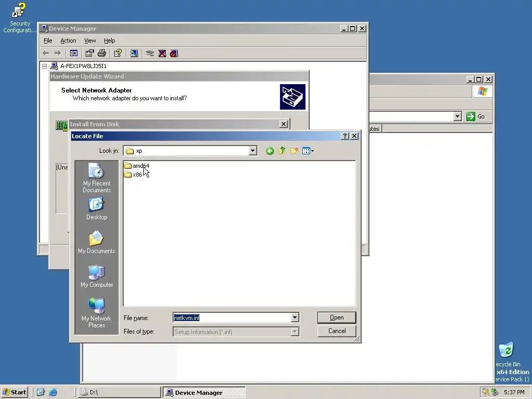The width and height of the screenshot is (532, 399).
Task: Toggle the console tree pane icon
Action: (x=74, y=54)
